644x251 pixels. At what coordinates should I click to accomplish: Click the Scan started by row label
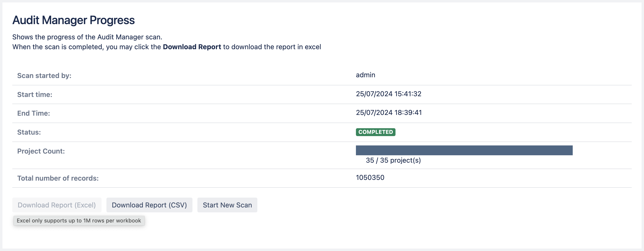[x=44, y=75]
